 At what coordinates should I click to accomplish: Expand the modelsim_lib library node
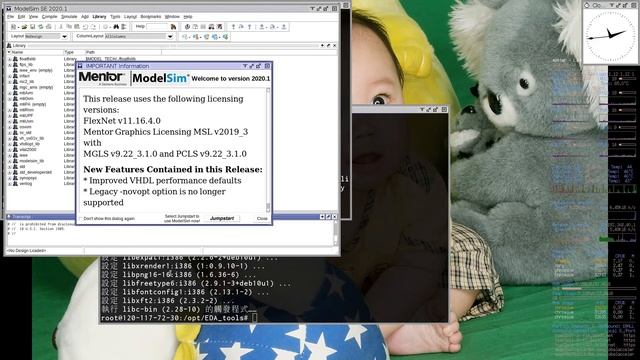(x=9, y=161)
